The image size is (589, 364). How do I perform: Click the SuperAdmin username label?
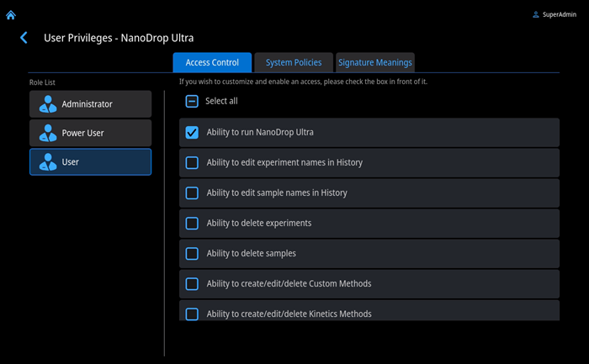tap(561, 15)
